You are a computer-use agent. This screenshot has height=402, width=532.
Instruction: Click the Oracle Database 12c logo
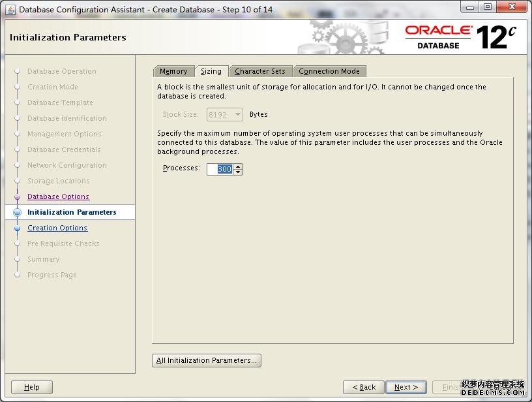[x=460, y=37]
